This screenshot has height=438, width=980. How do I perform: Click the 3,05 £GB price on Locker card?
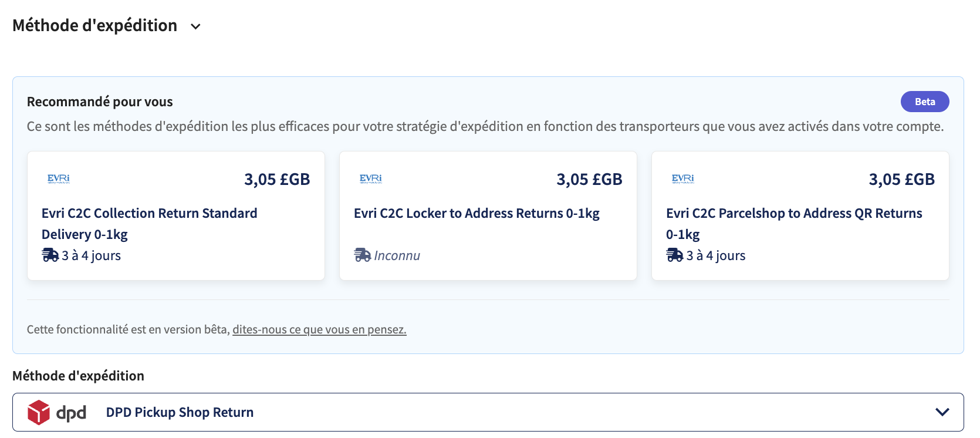pos(589,179)
